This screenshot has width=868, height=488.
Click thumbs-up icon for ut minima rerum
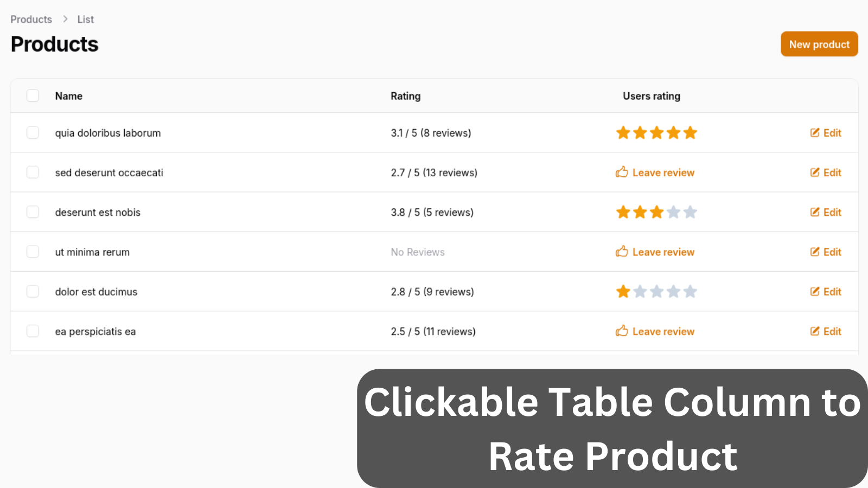pos(622,252)
